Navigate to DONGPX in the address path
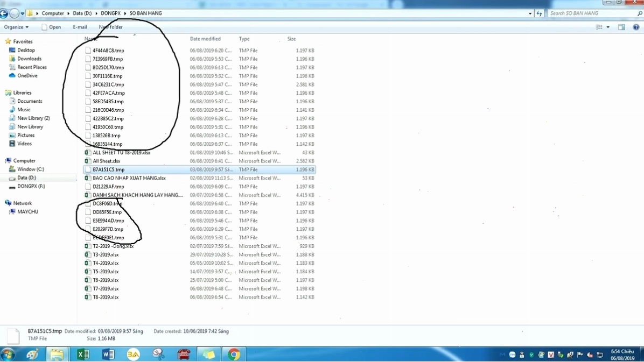This screenshot has width=644, height=362. pos(110,13)
